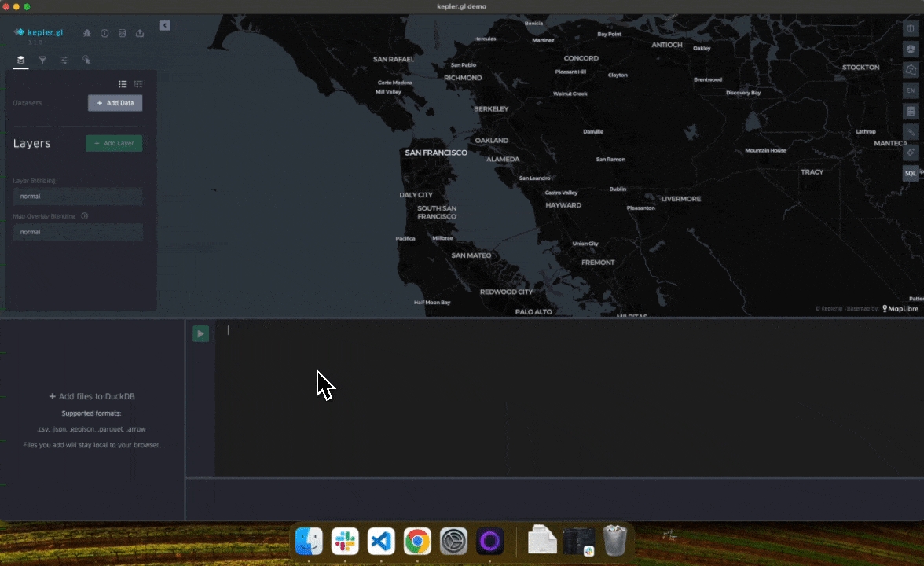This screenshot has height=566, width=924.
Task: Switch to the Filters tab
Action: [42, 60]
